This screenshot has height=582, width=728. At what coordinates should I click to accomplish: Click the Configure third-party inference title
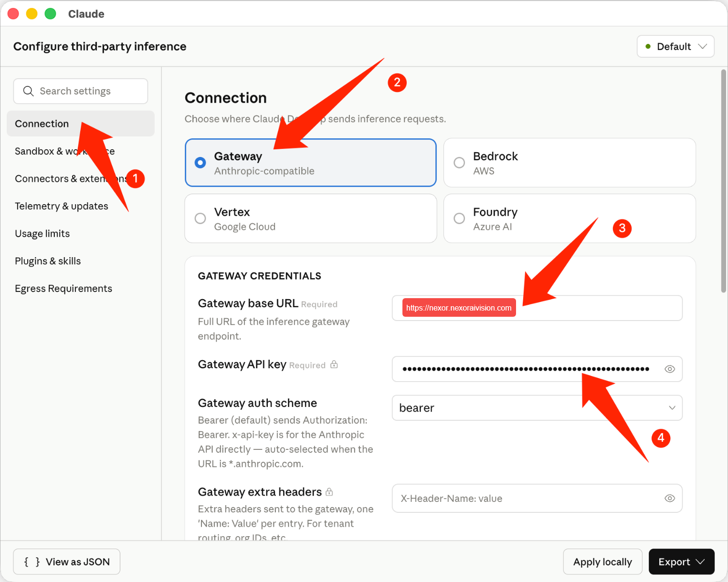(x=100, y=46)
